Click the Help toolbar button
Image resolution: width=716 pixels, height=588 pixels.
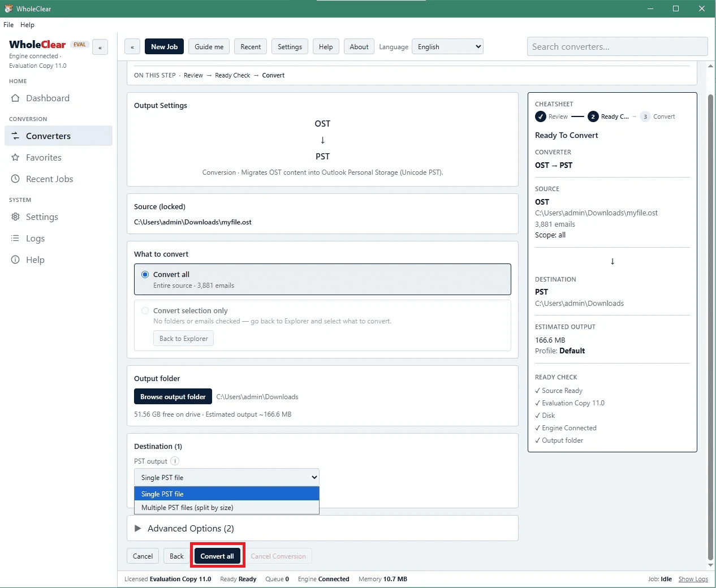326,47
